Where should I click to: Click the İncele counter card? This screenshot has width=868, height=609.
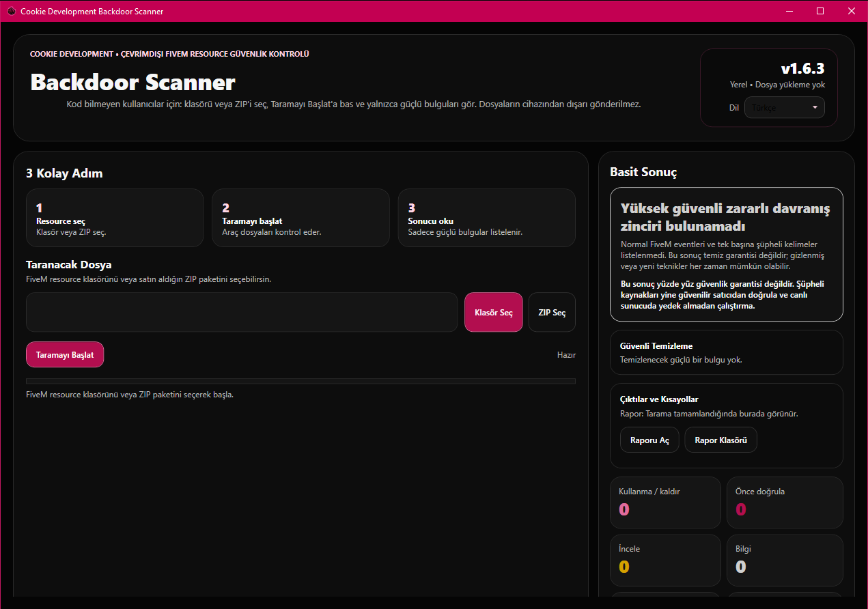(x=665, y=560)
